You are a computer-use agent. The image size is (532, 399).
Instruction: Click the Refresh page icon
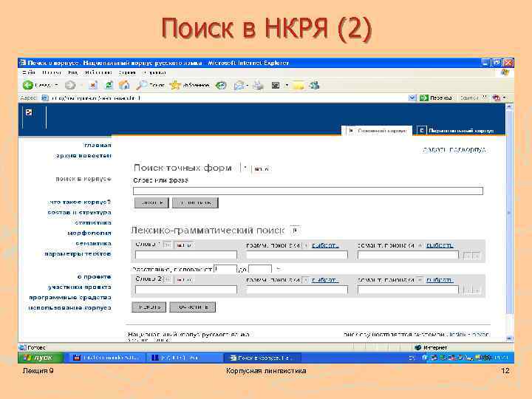point(109,85)
